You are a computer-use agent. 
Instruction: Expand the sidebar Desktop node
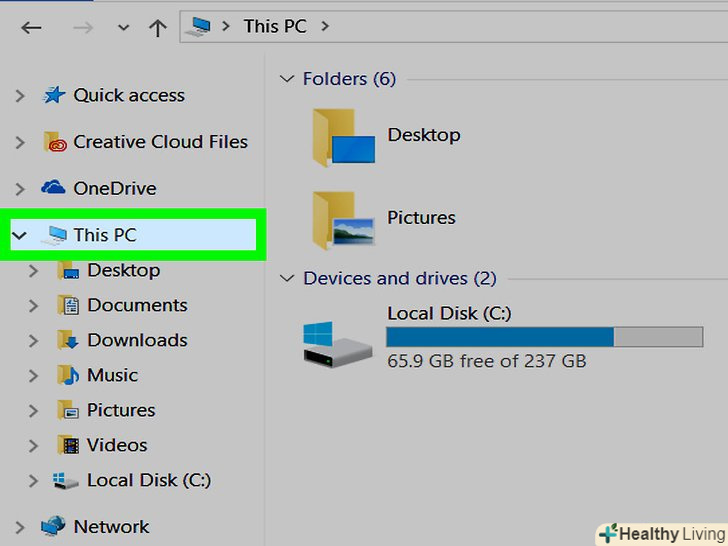click(33, 271)
